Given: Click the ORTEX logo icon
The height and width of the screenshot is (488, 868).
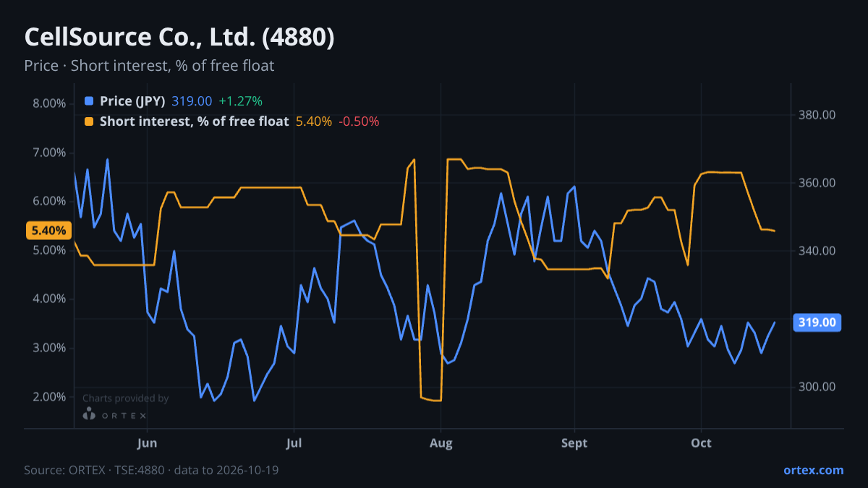Looking at the screenshot, I should [x=90, y=414].
